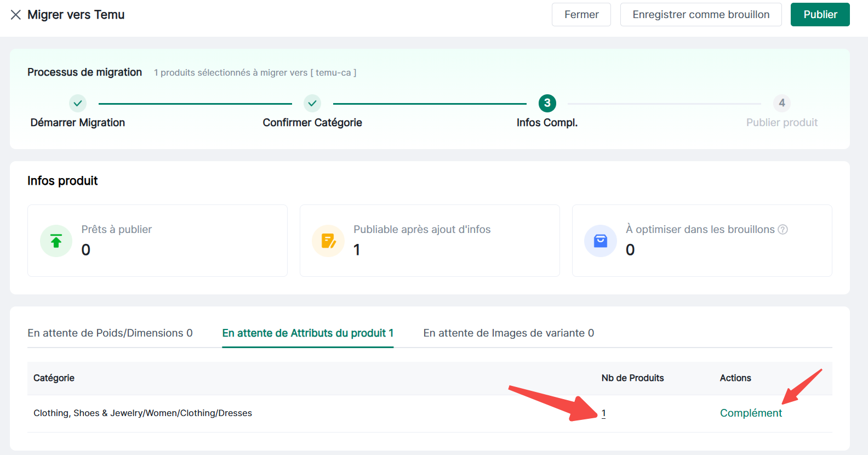
Task: Select step 3 Infos Compl. circle
Action: pos(547,103)
